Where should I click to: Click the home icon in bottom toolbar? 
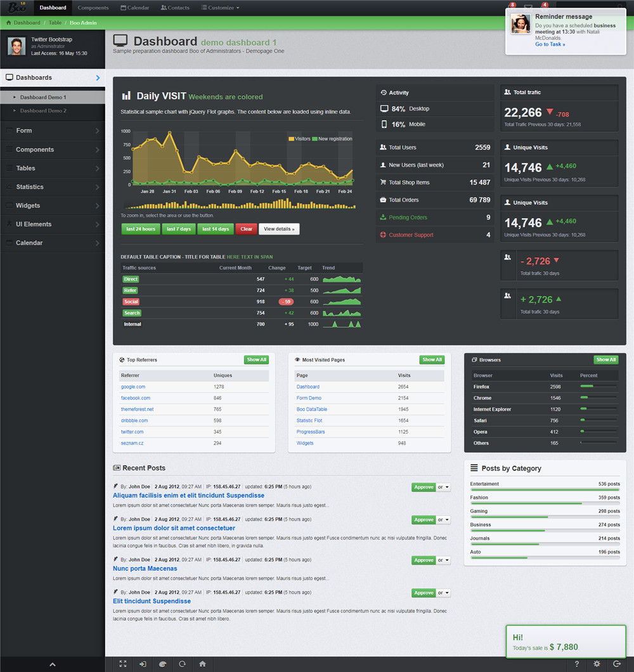click(202, 664)
